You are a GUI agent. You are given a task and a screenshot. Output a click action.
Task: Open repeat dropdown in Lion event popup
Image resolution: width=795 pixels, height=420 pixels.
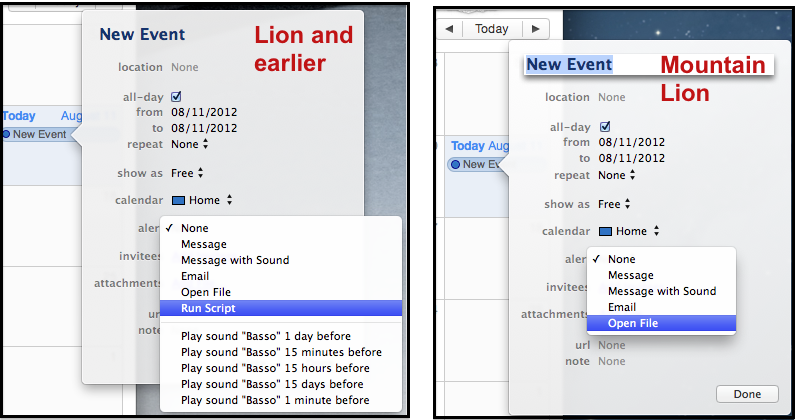[190, 144]
